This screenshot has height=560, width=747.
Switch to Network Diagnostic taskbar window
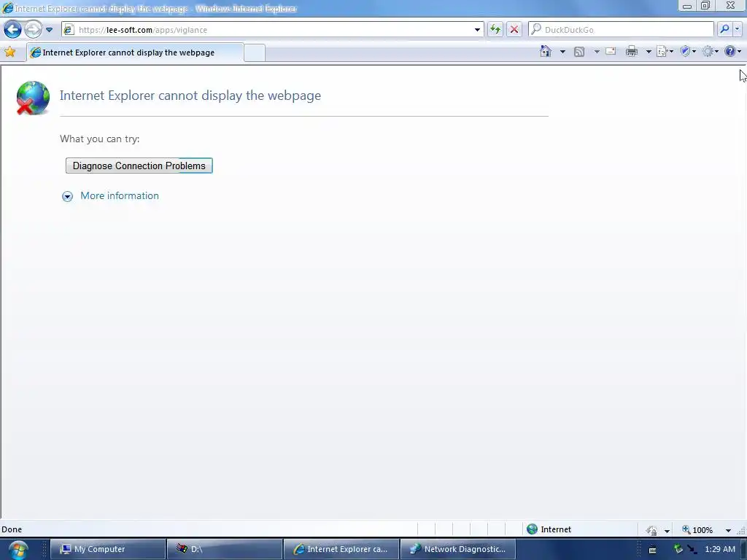point(458,549)
